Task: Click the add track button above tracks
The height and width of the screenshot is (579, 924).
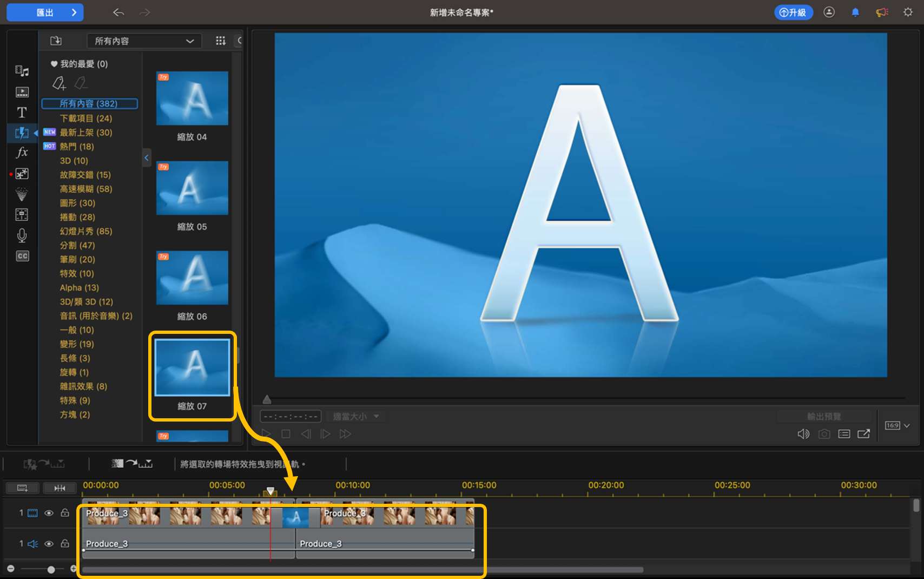Action: 22,488
